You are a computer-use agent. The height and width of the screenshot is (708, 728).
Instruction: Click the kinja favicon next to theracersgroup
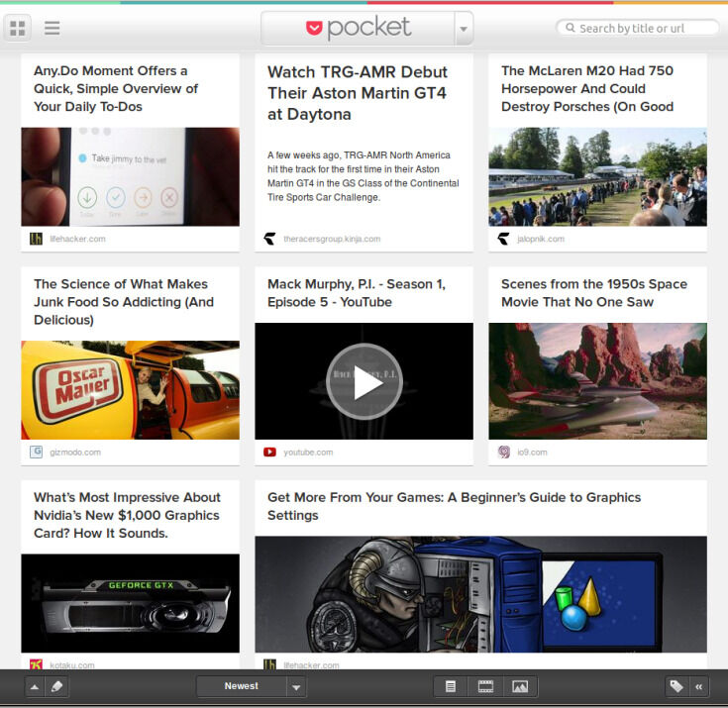[x=269, y=239]
